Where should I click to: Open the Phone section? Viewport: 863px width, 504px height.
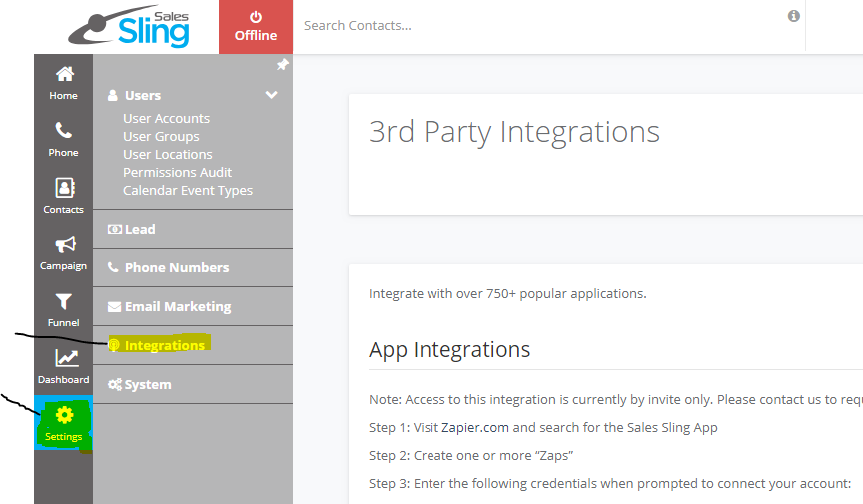pyautogui.click(x=63, y=140)
